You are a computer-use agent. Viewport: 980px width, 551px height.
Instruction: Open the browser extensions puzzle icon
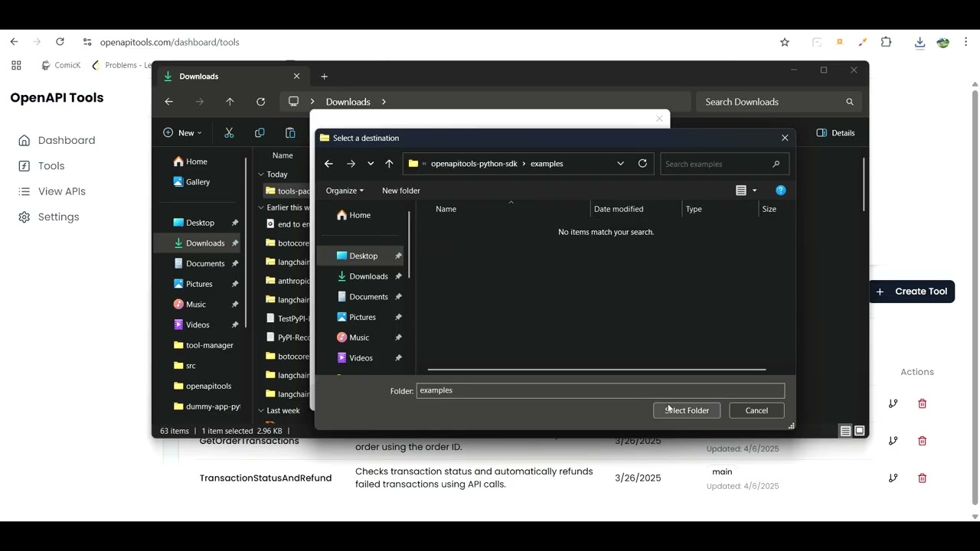point(887,42)
